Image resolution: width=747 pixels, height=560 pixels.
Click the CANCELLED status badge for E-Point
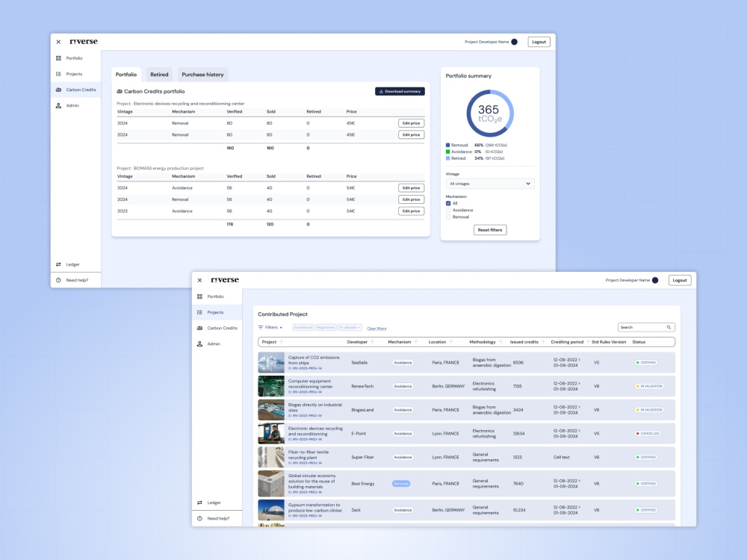(648, 433)
